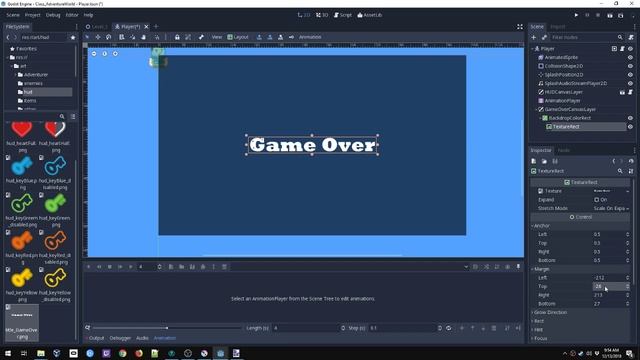640x360 pixels.
Task: Open the Debug menu
Action: point(53,15)
